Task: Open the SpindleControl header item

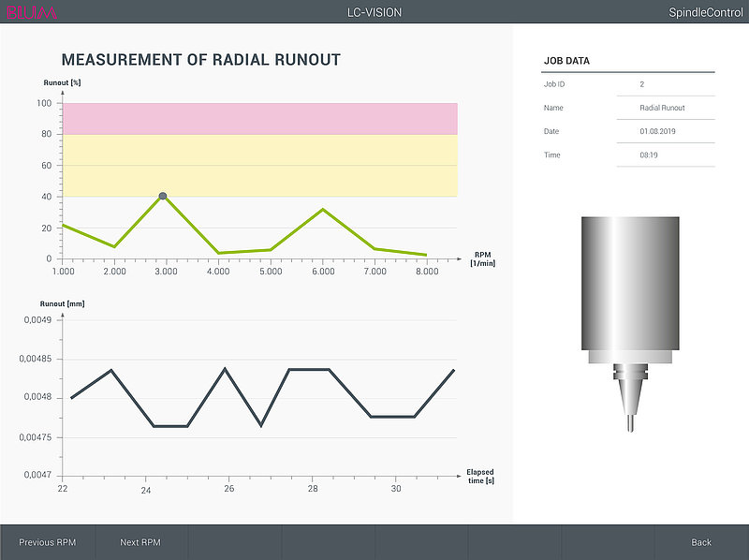Action: (x=706, y=12)
